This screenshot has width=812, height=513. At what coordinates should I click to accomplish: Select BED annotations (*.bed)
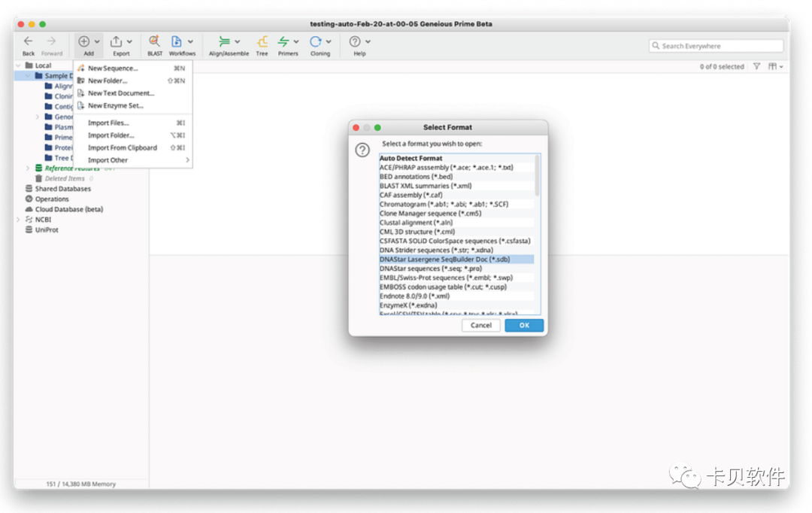click(456, 177)
